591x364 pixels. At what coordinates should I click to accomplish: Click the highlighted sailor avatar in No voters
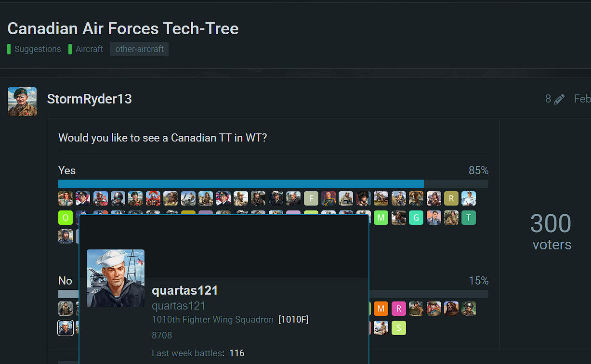66,328
